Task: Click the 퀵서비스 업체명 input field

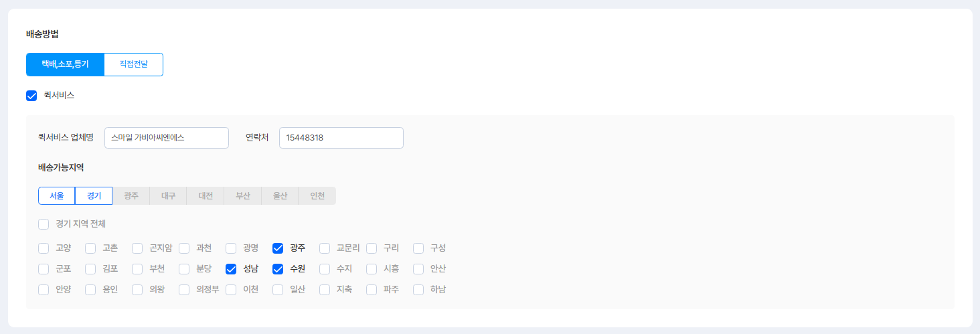Action: 166,138
